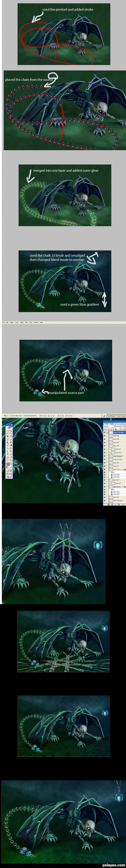Open the Layer Comps tab

click(121, 416)
